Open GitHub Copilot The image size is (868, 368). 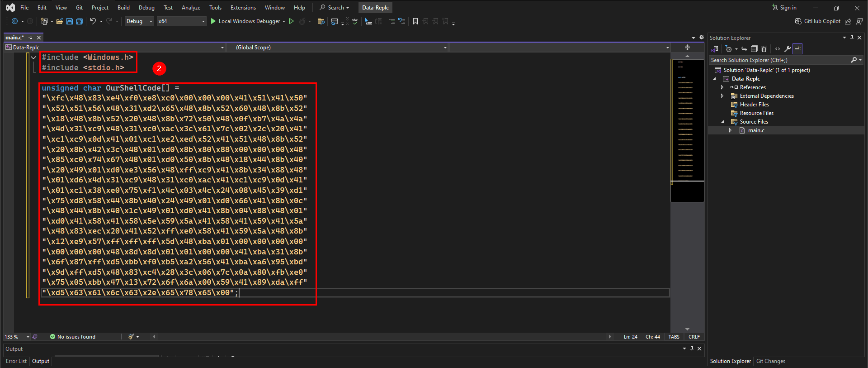tap(818, 21)
